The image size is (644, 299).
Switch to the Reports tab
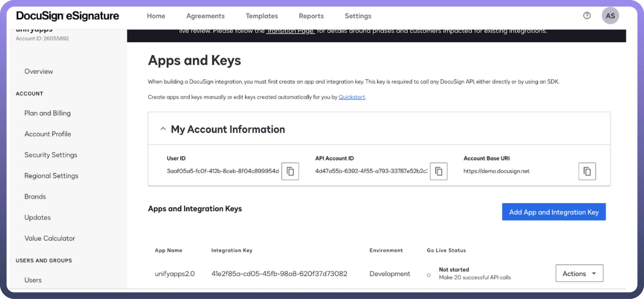(x=311, y=16)
